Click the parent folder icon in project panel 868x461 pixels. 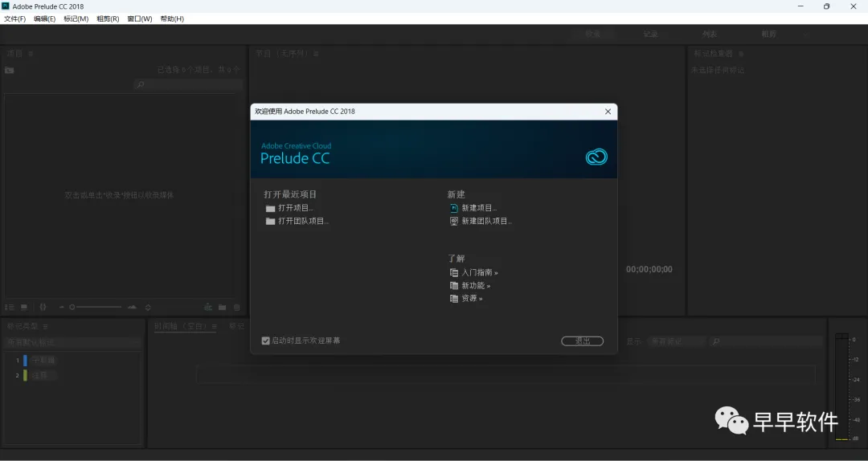tap(10, 71)
